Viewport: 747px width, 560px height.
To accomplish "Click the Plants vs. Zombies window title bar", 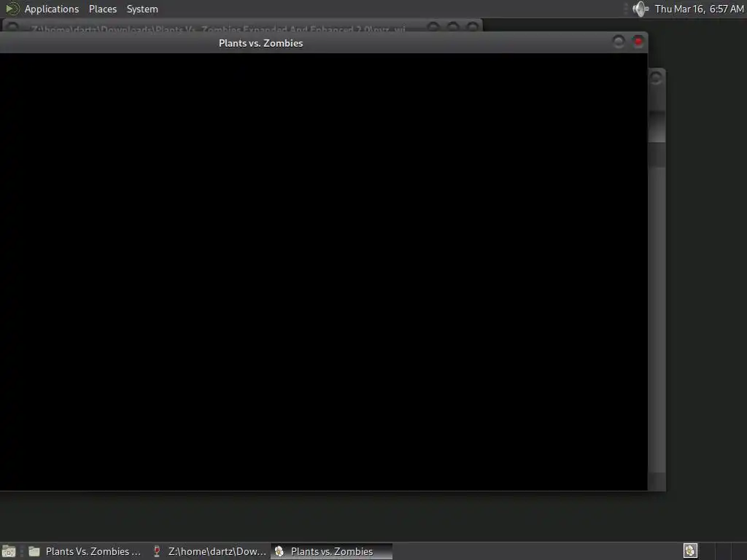I will coord(260,43).
